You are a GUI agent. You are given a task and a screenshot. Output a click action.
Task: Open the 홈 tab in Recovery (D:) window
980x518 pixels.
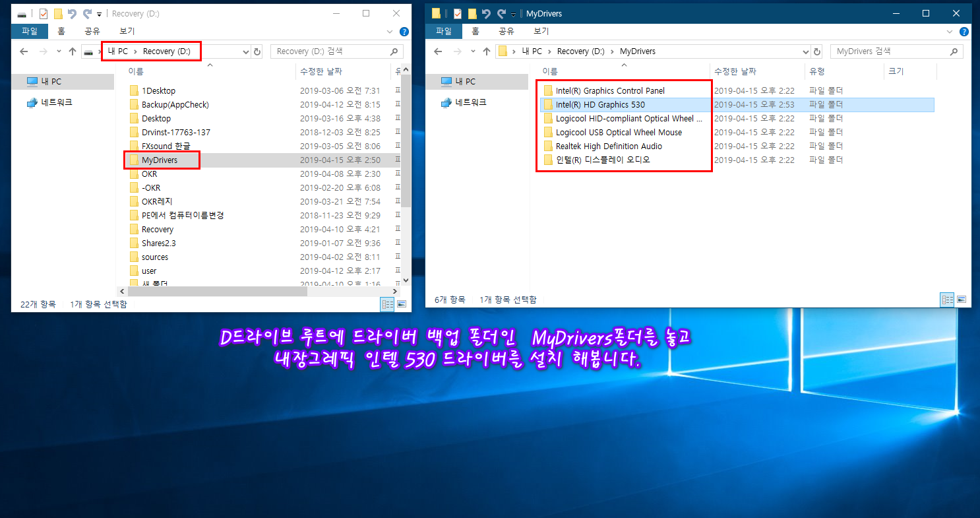(x=61, y=31)
